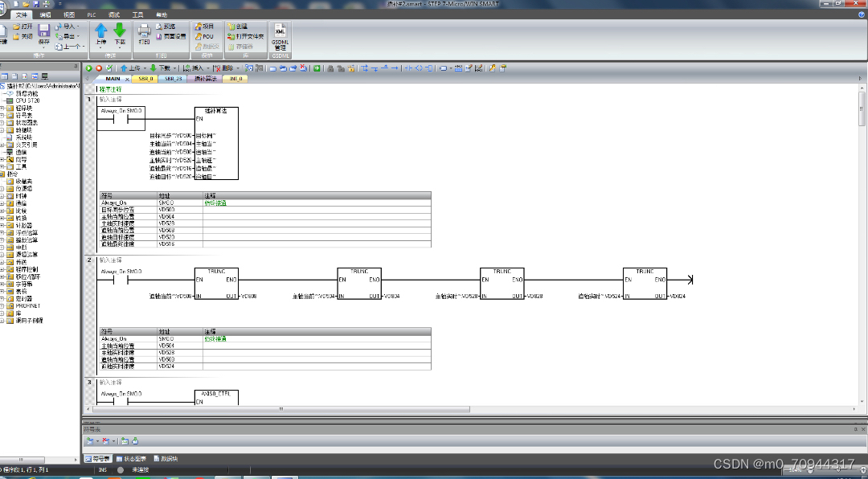Click the last icon in symbol table panel toolbar
This screenshot has height=479, width=868.
click(x=135, y=440)
